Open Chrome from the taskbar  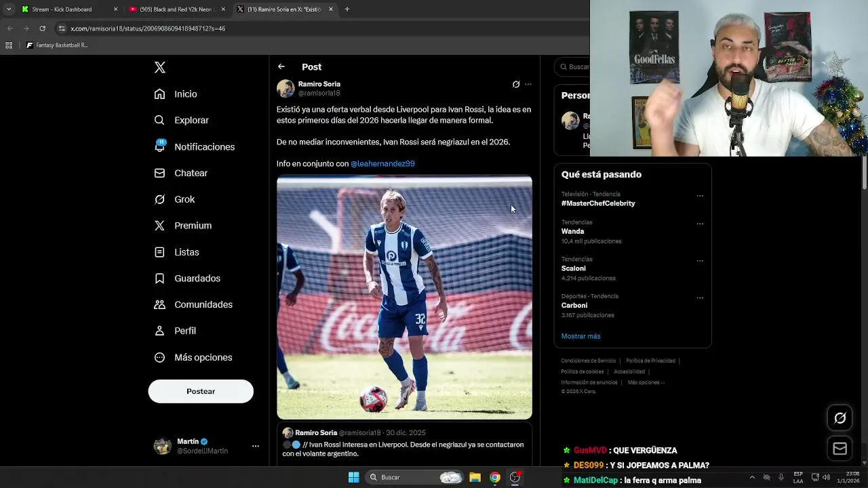tap(495, 477)
